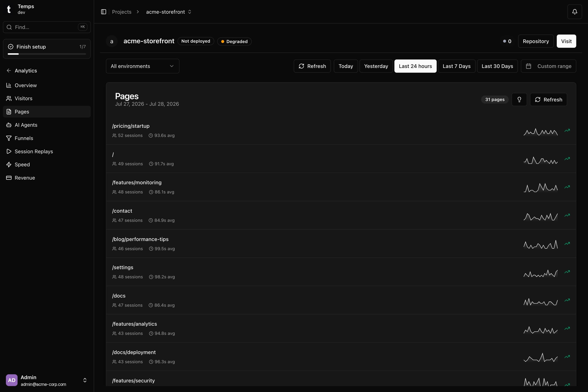Click the lightbulb insights icon

tap(519, 100)
